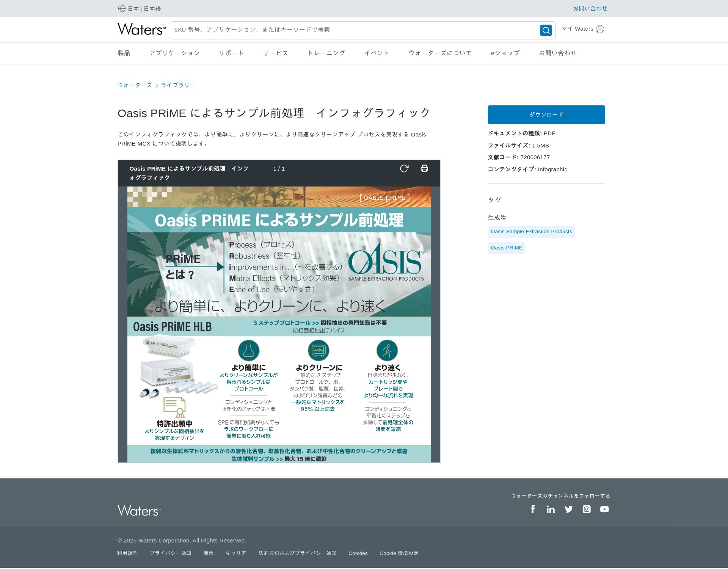
Task: Click the patent certificate icon above 特許出願中
Action: tap(174, 407)
